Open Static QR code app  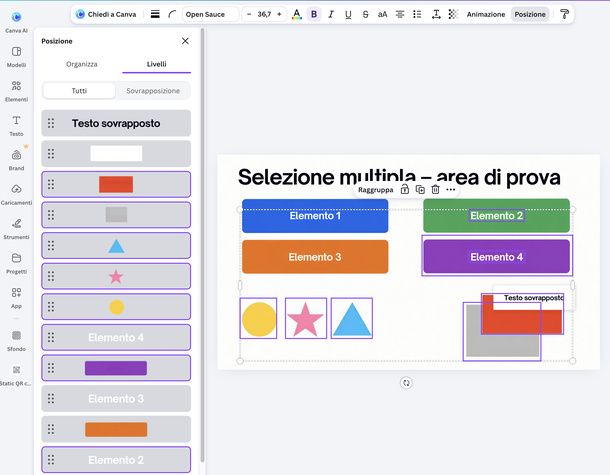tap(16, 375)
